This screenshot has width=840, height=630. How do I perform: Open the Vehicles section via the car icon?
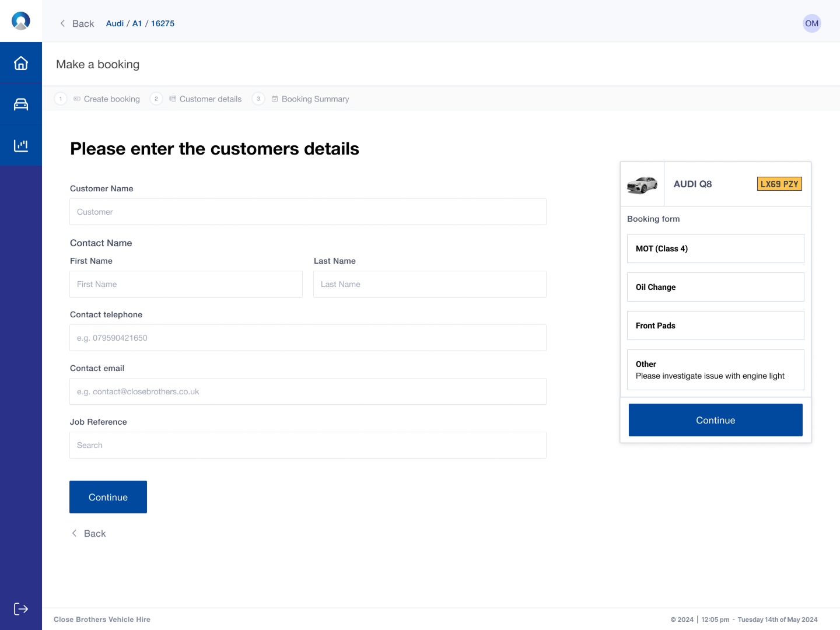21,103
